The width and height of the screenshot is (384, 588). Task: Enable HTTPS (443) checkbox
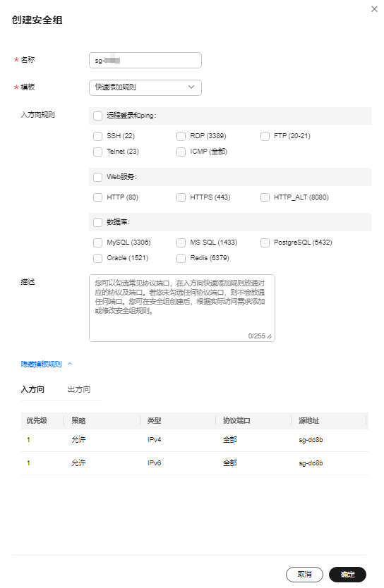tap(181, 197)
